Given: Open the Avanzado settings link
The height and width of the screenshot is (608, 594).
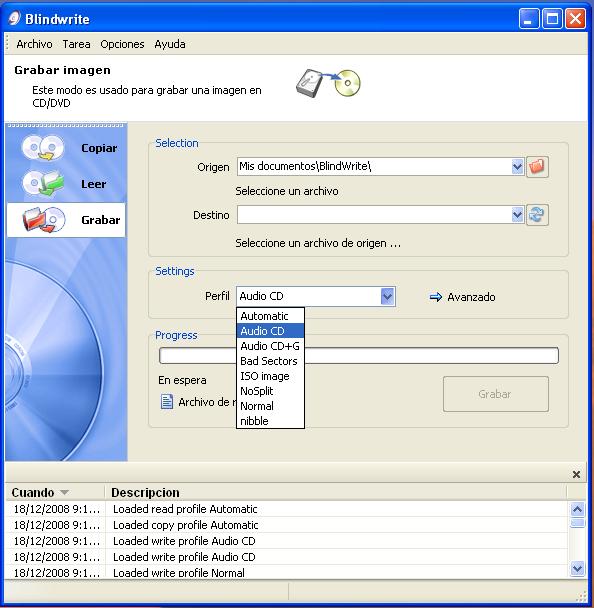Looking at the screenshot, I should pos(471,297).
